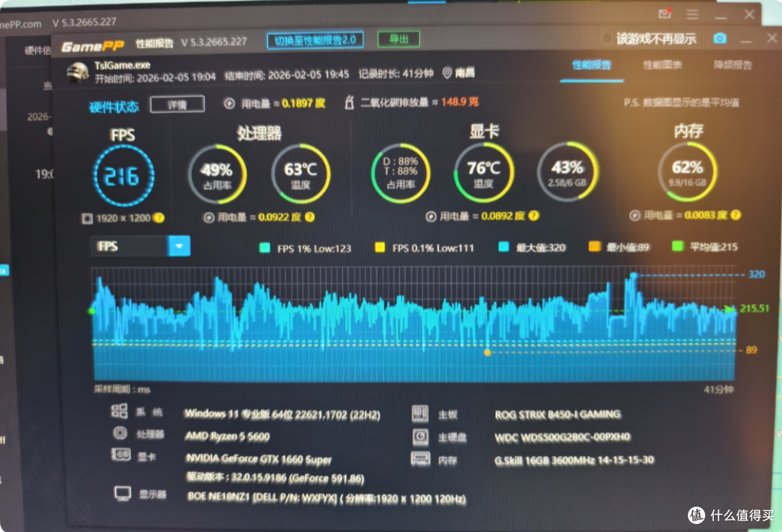Click the monitor icon beside 显示器 row

122,494
